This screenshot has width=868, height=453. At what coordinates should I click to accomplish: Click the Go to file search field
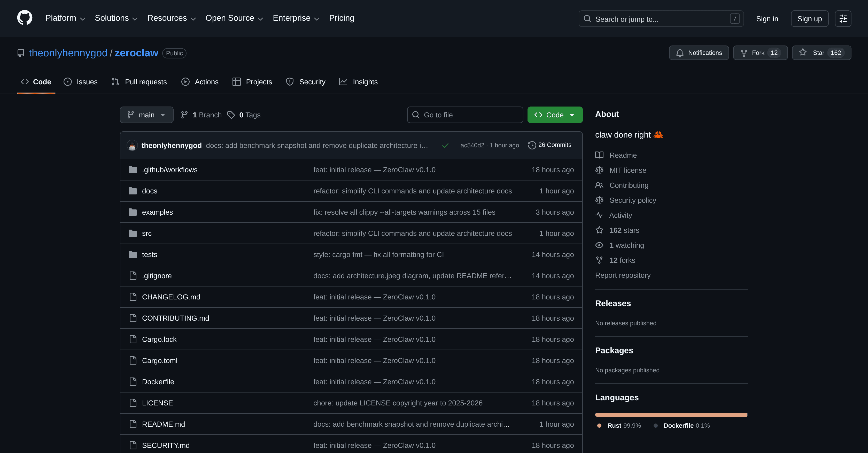465,115
